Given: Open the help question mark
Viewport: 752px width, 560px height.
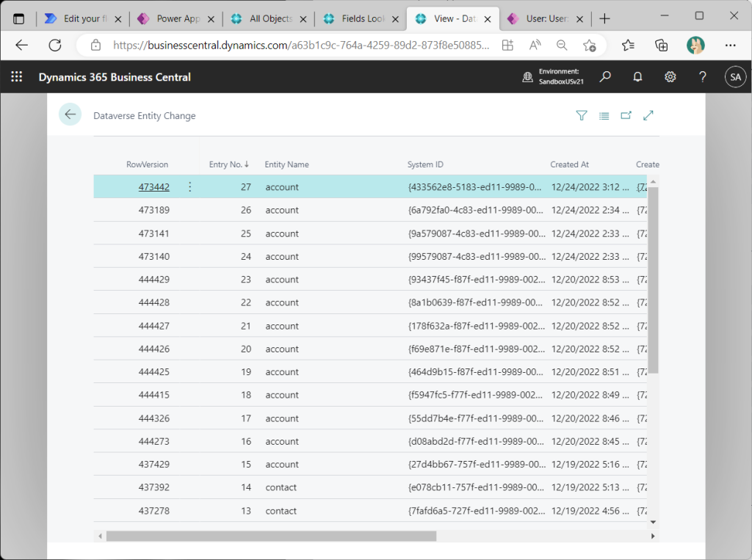Looking at the screenshot, I should (x=703, y=77).
